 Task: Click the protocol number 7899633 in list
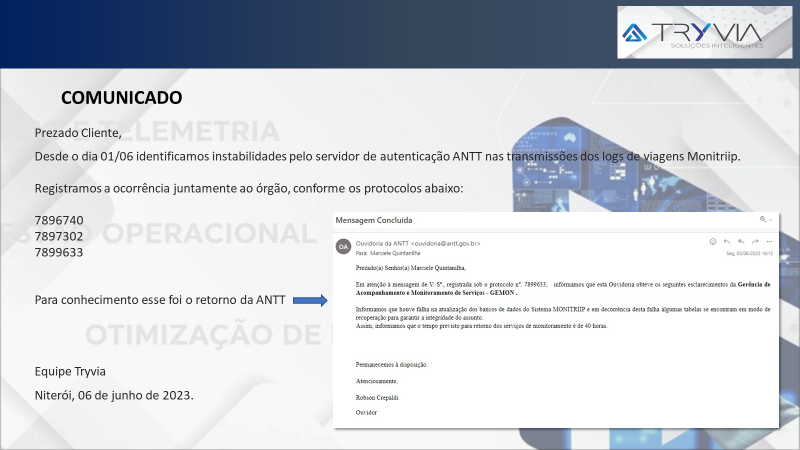point(59,253)
